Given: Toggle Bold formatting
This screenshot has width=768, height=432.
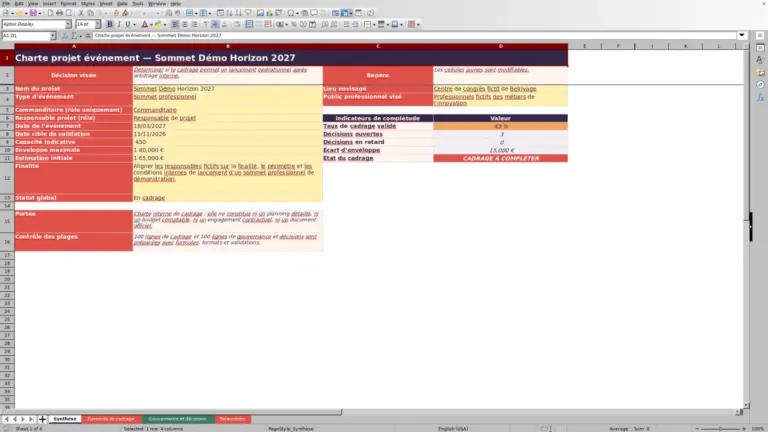Looking at the screenshot, I should click(x=110, y=24).
